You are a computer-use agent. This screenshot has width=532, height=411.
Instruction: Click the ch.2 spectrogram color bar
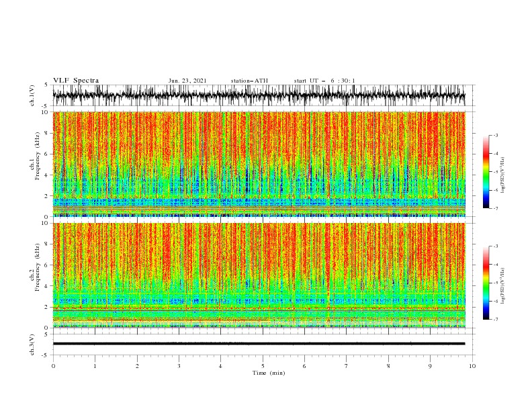point(486,283)
